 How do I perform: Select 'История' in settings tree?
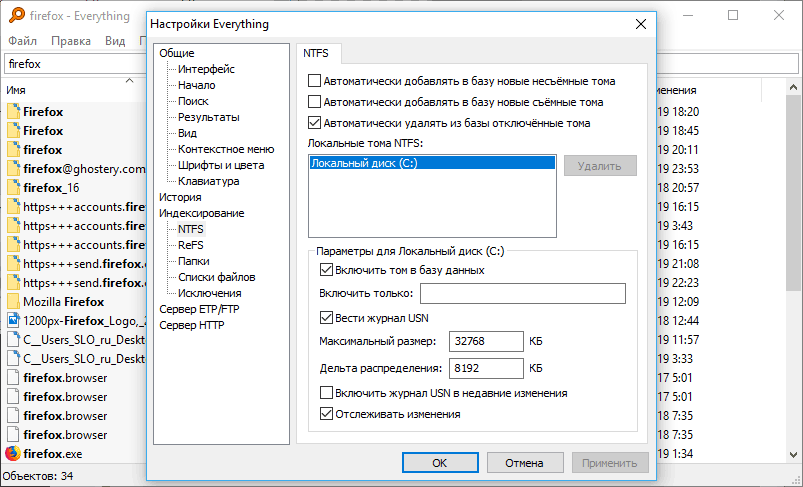click(x=180, y=197)
